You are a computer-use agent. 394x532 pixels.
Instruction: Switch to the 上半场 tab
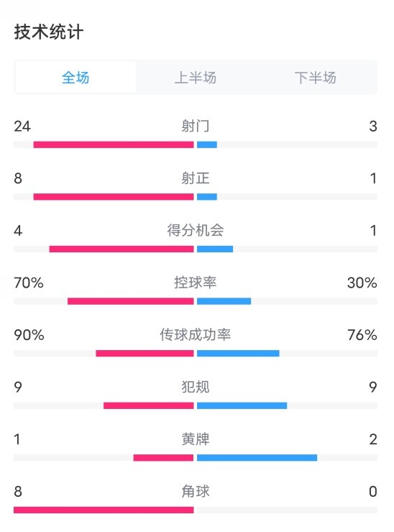click(x=195, y=78)
